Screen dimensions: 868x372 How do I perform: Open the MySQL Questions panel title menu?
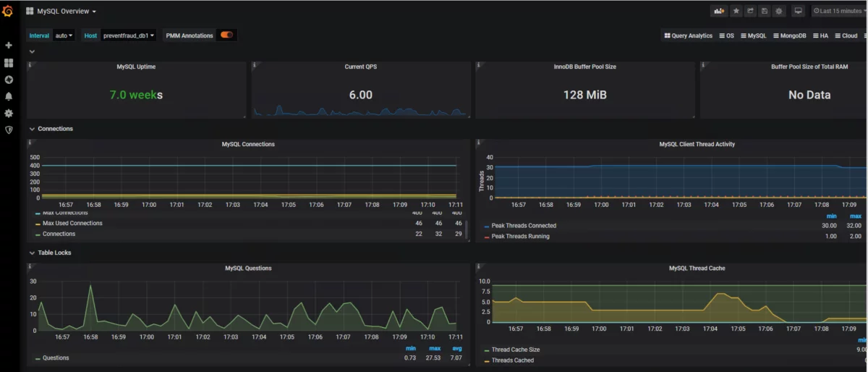248,268
